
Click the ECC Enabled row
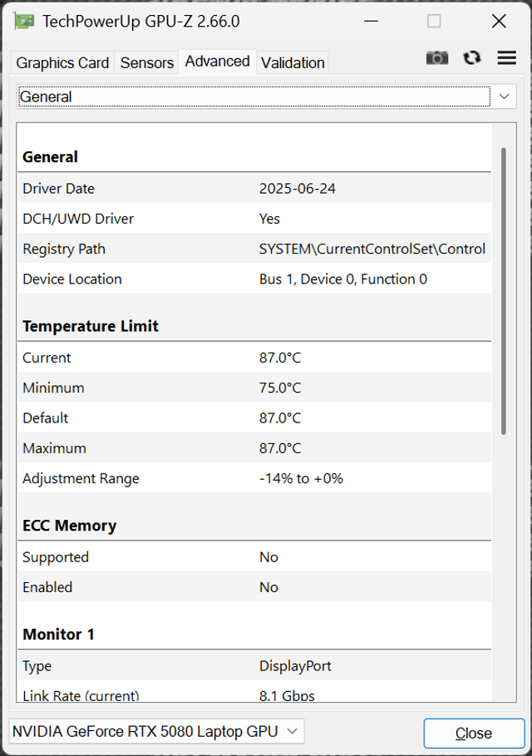(x=254, y=587)
